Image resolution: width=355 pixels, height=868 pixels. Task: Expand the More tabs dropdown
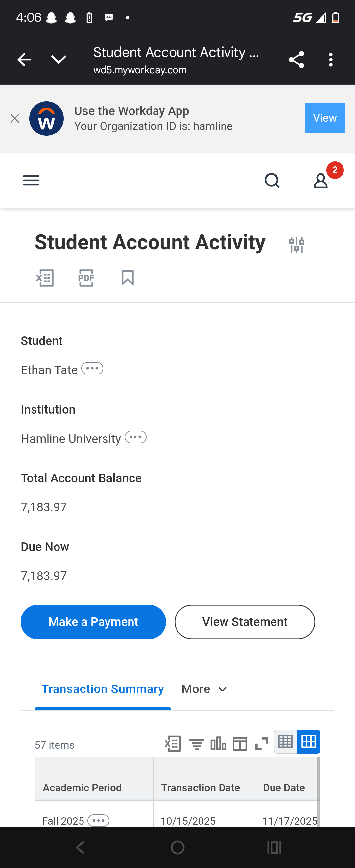(204, 689)
